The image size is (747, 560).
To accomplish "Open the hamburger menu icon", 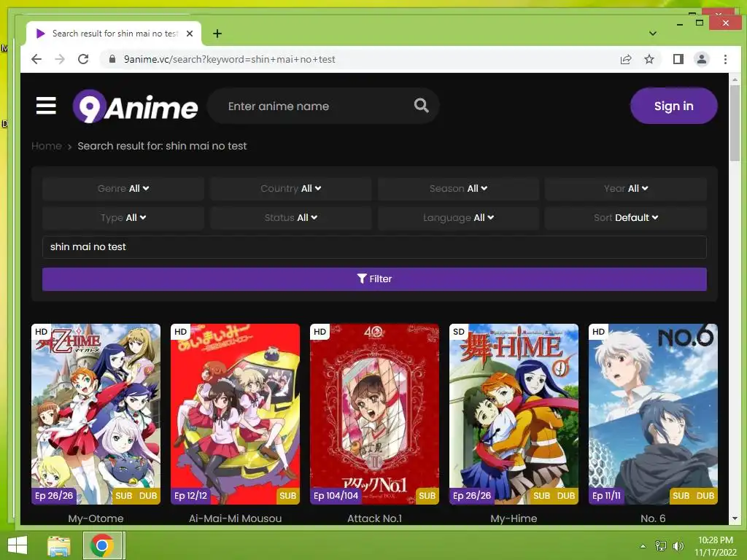I will click(46, 106).
